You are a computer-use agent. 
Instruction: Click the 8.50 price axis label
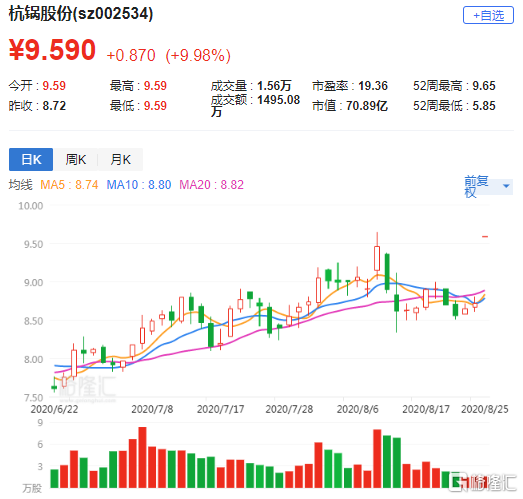coord(33,321)
